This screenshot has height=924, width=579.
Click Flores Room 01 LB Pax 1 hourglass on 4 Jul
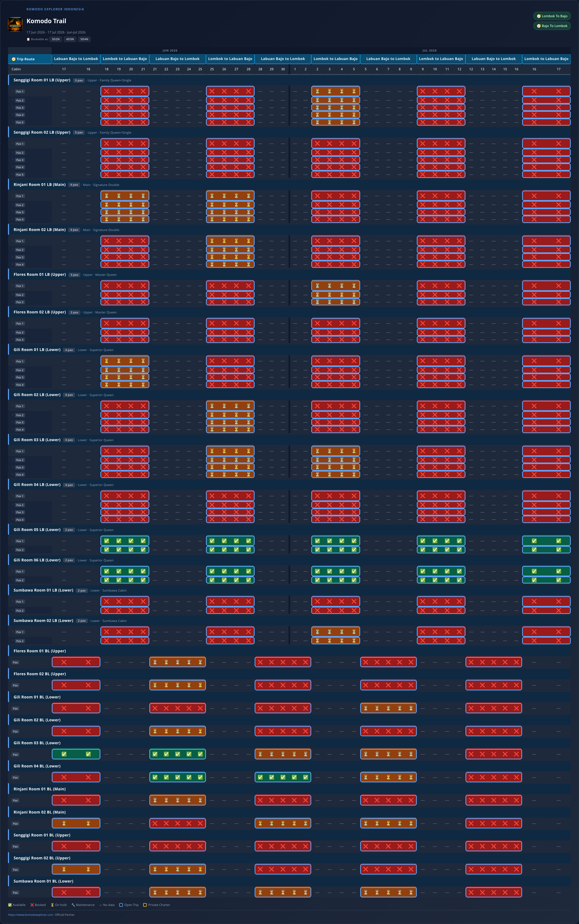click(342, 286)
